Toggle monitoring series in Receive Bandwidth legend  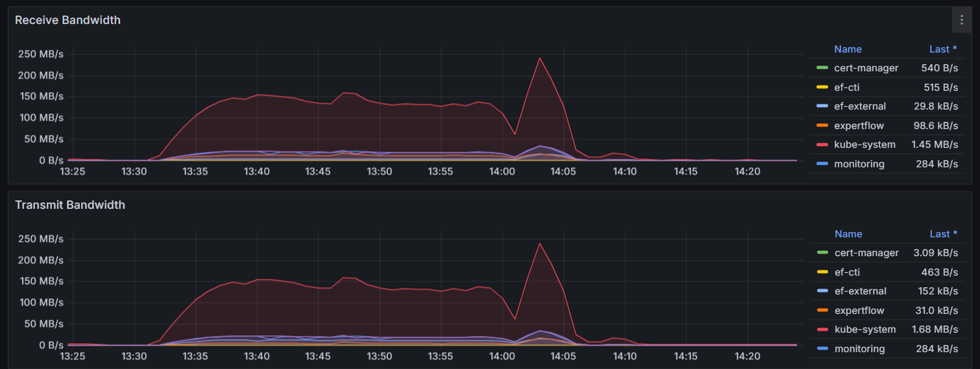(859, 164)
